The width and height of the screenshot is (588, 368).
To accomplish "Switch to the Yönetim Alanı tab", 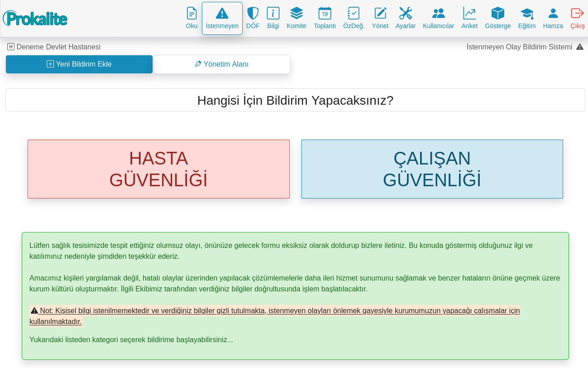I will (221, 64).
